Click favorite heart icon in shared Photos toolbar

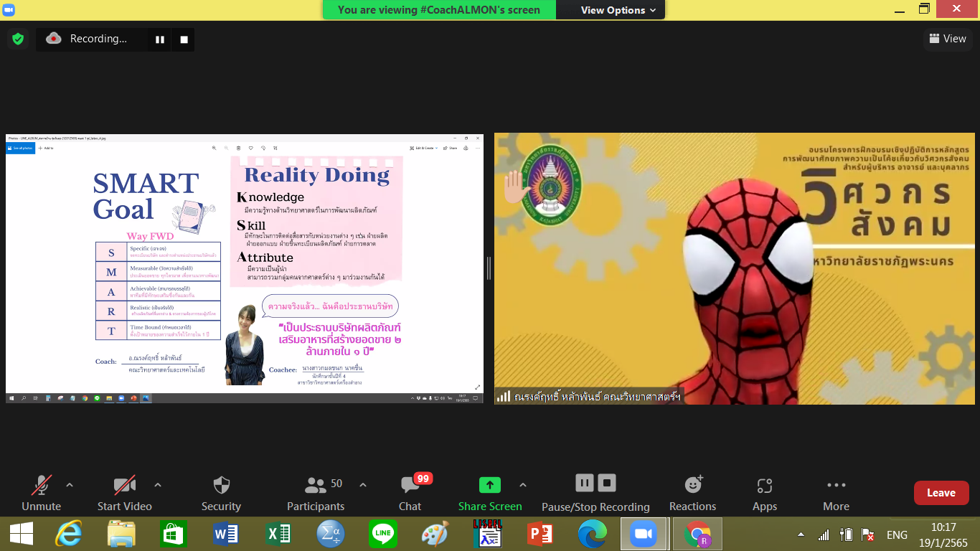click(x=250, y=148)
